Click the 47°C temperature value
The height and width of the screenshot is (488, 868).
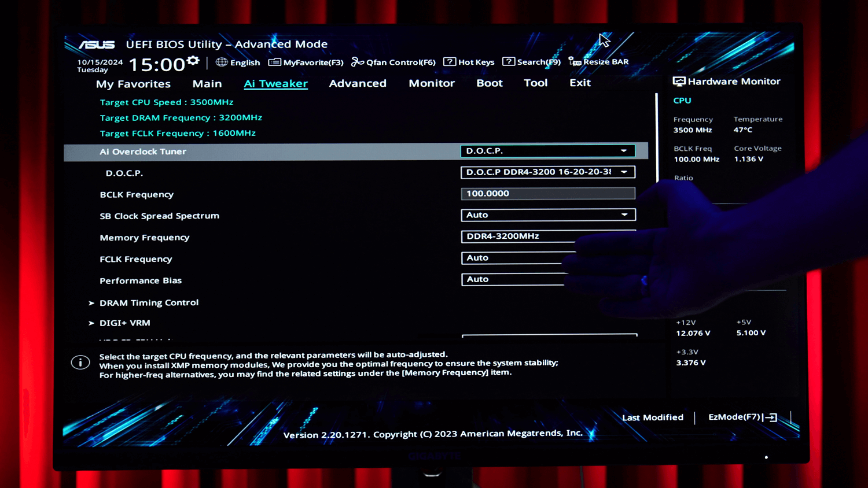point(743,130)
